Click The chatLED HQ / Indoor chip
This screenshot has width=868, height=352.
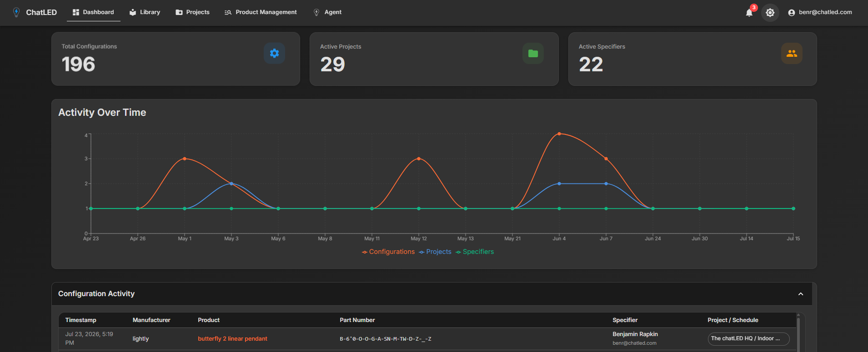click(748, 339)
